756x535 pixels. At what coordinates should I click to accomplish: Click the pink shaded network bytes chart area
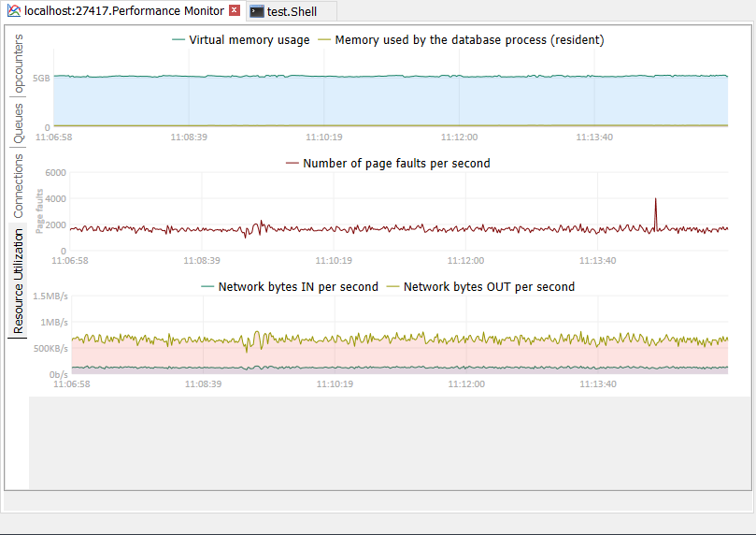click(374, 354)
